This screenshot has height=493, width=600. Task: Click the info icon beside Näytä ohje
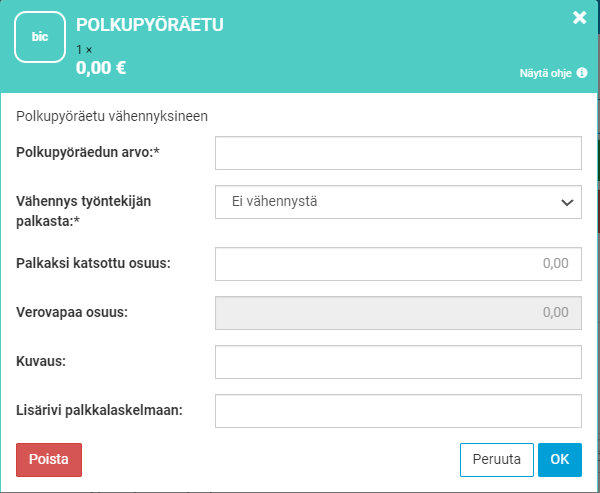click(x=582, y=73)
